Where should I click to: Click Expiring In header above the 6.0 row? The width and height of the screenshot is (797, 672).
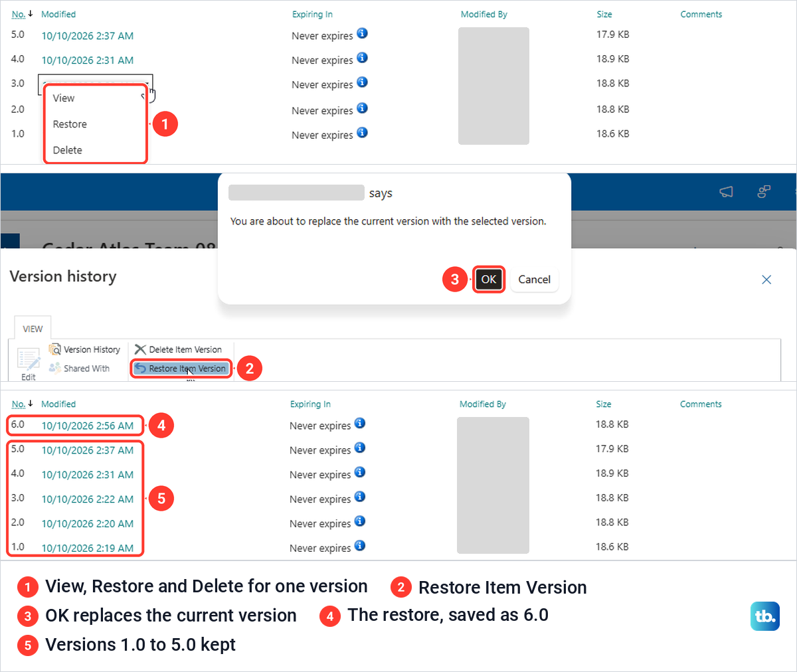[x=310, y=404]
